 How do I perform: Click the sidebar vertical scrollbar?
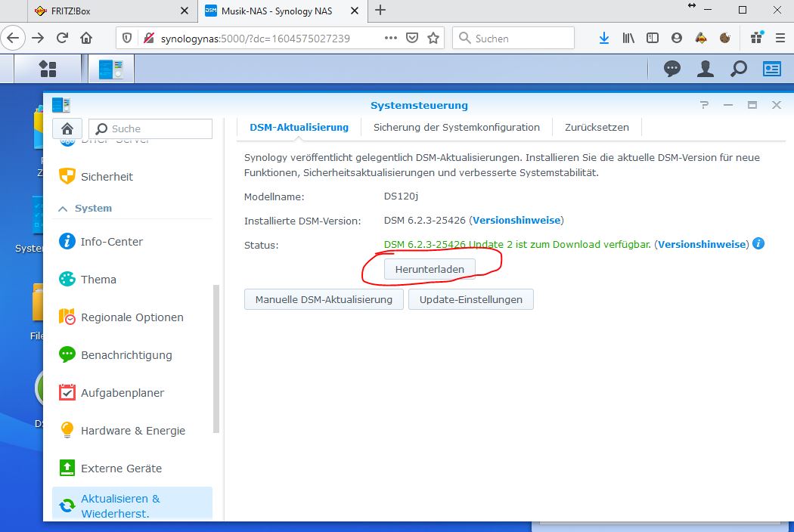[x=216, y=359]
